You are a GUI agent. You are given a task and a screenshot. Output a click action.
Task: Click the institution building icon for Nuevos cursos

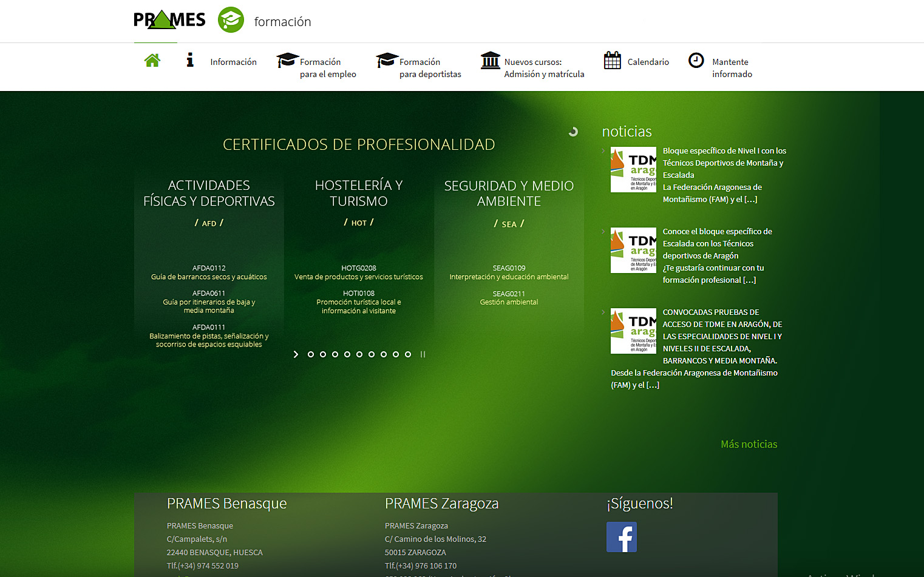pyautogui.click(x=491, y=60)
